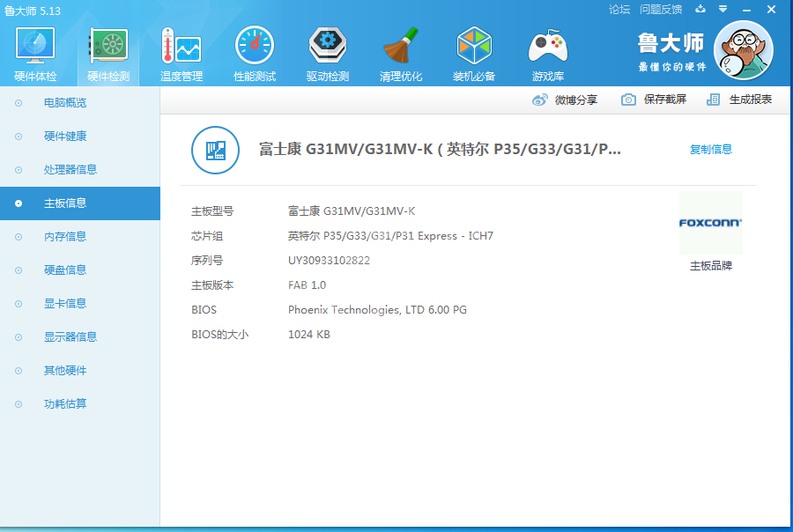The height and width of the screenshot is (532, 793).
Task: Open the 问题反馈 feedback link
Action: click(661, 9)
